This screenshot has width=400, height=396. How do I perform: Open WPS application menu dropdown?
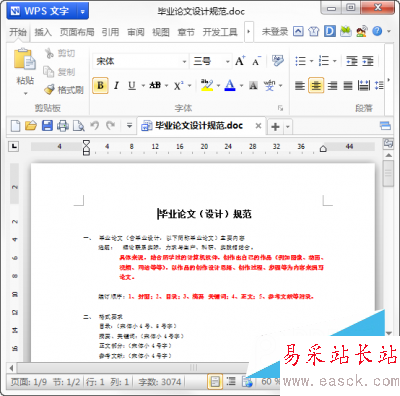[83, 12]
